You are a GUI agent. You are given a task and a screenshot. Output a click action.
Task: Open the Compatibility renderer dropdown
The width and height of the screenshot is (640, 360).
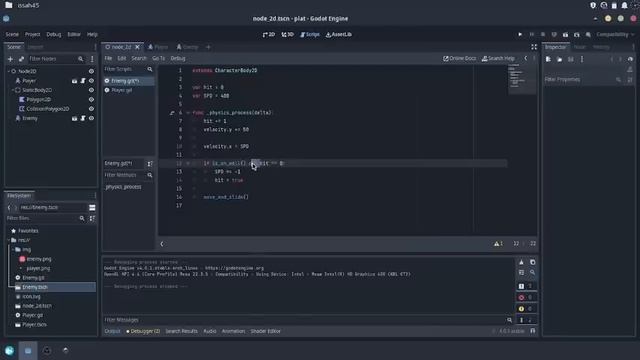[615, 35]
